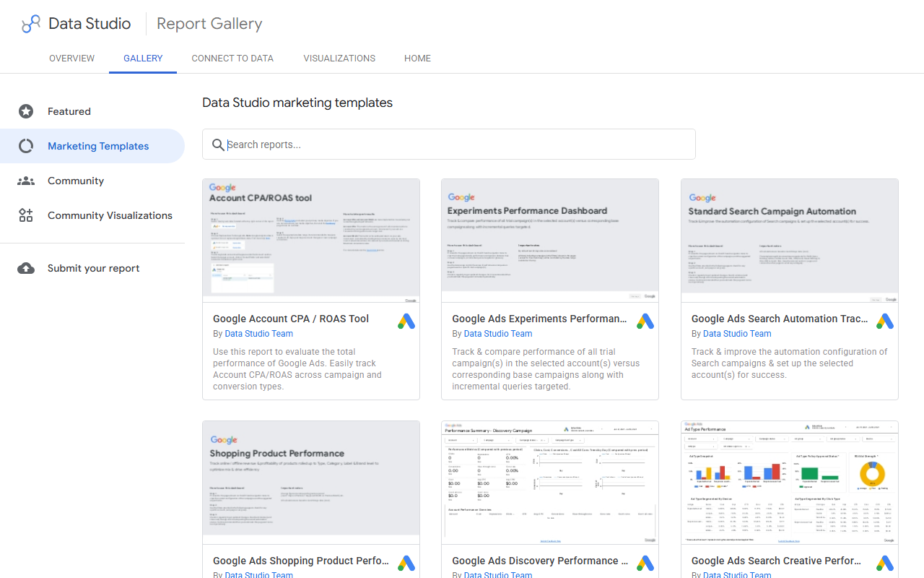Click the Data Studio logo icon
924x578 pixels.
click(x=31, y=24)
